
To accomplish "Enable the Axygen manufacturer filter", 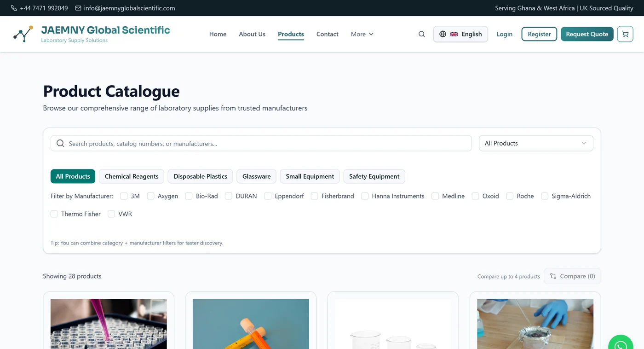I will 151,196.
